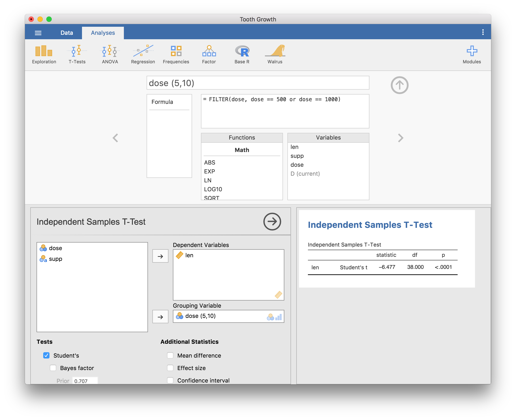Enable the Effect size checkbox

pos(170,368)
